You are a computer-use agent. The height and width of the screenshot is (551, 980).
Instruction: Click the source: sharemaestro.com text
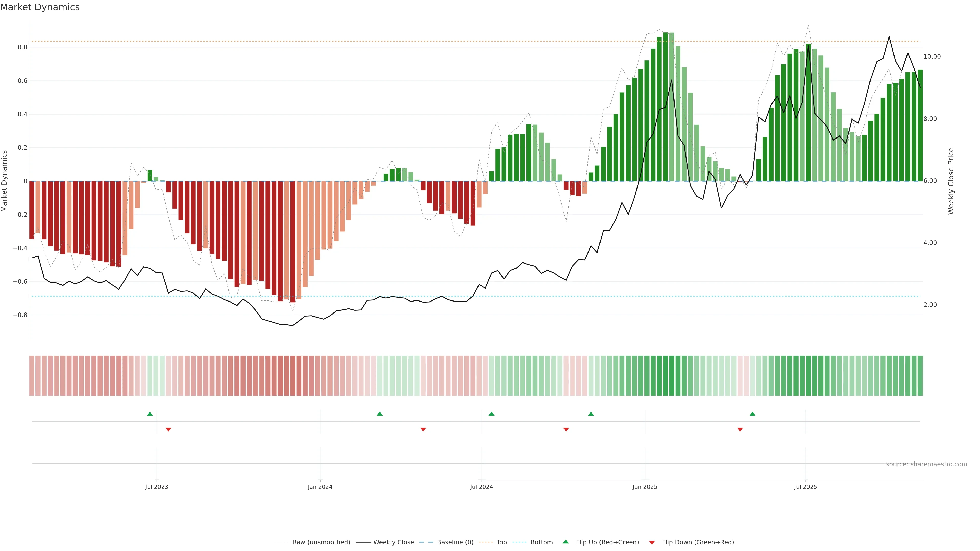[x=926, y=464]
